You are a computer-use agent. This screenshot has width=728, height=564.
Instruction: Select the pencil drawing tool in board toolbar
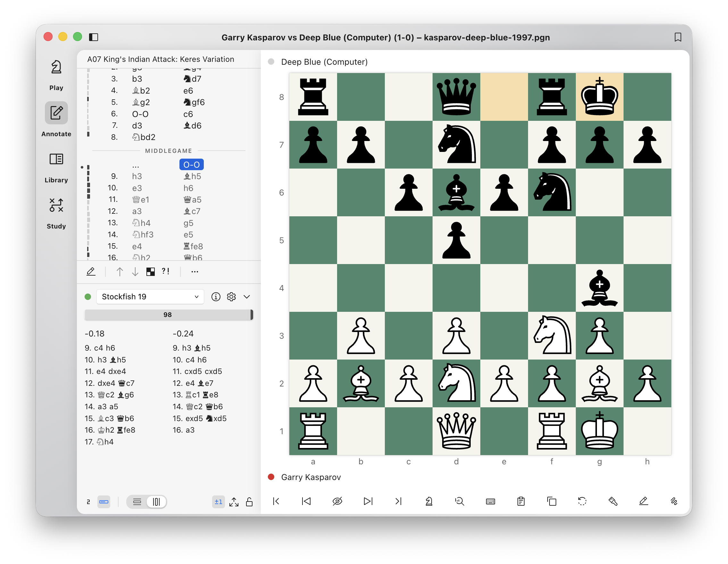[643, 501]
